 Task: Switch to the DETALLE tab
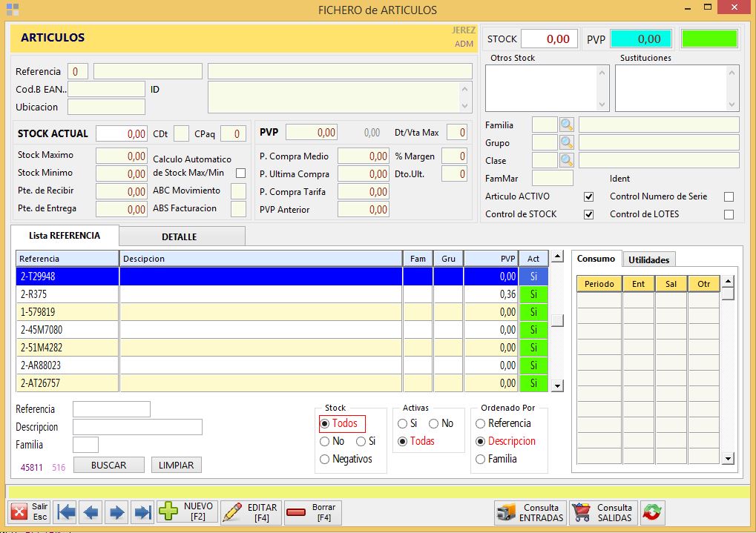point(180,237)
